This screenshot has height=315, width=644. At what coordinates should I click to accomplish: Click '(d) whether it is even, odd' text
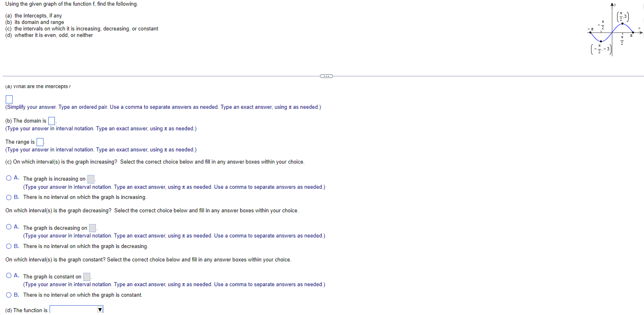49,35
